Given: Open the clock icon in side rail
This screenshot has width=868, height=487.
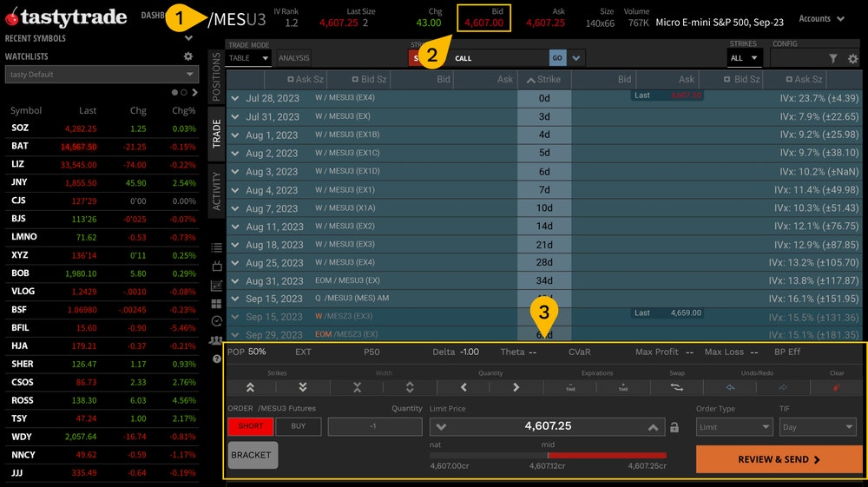Looking at the screenshot, I should (x=216, y=321).
